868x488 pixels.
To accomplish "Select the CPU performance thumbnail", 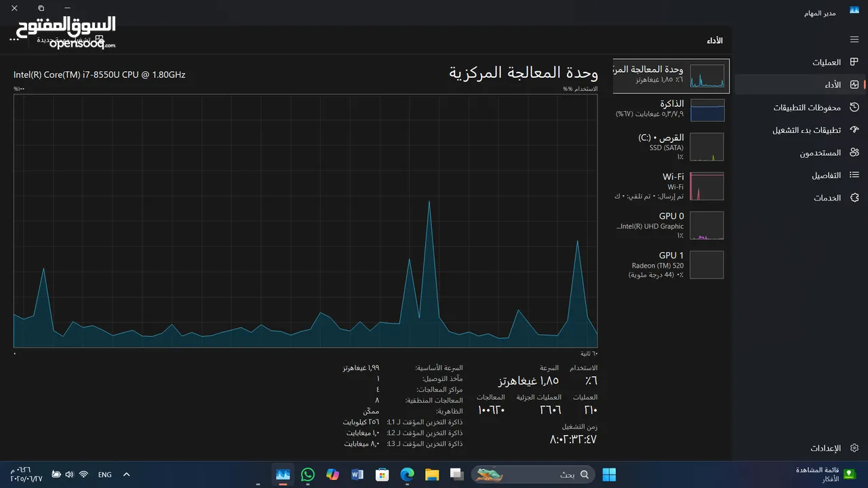I will [707, 76].
